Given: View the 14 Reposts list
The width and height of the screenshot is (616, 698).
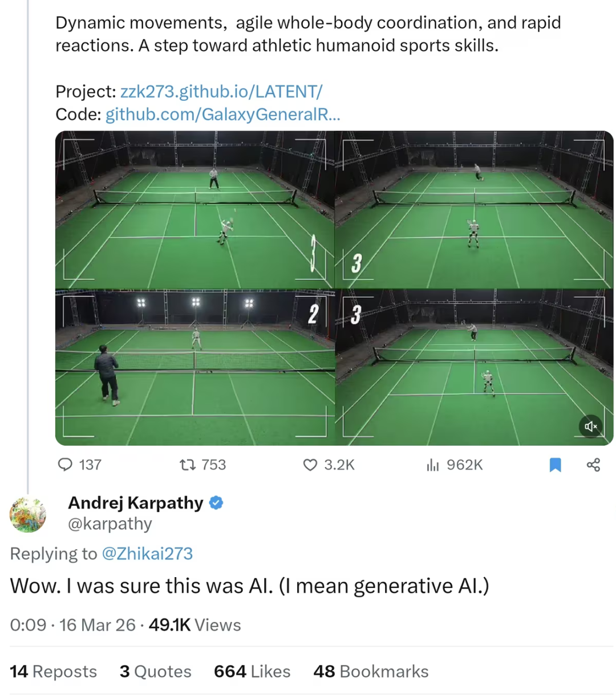Looking at the screenshot, I should point(54,671).
